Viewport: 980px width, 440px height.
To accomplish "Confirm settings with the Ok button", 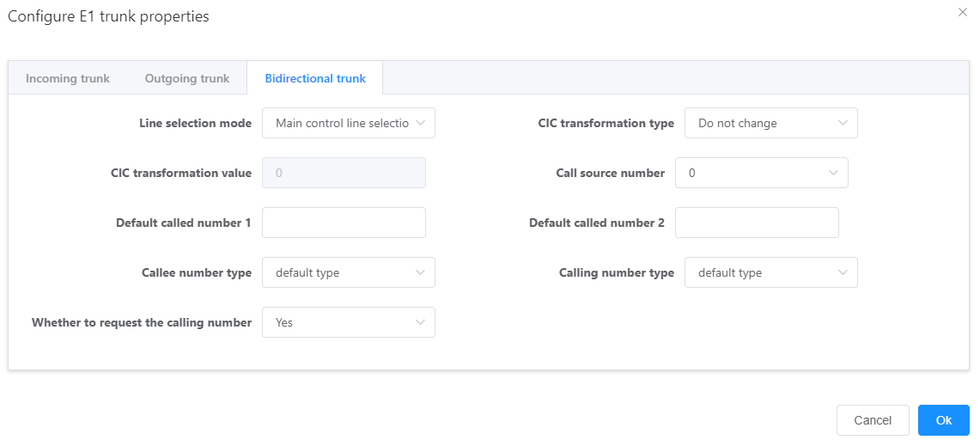I will point(944,420).
